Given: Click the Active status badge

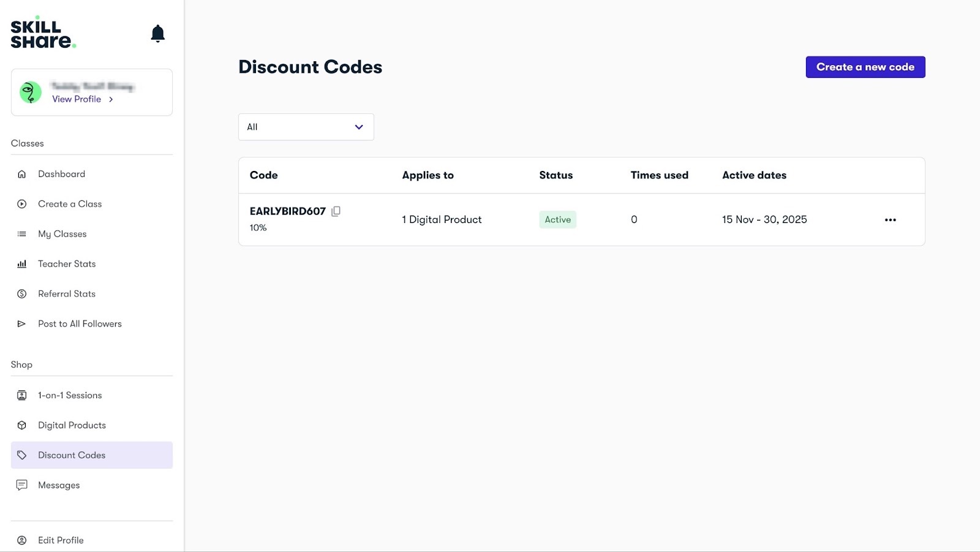Looking at the screenshot, I should (x=557, y=220).
